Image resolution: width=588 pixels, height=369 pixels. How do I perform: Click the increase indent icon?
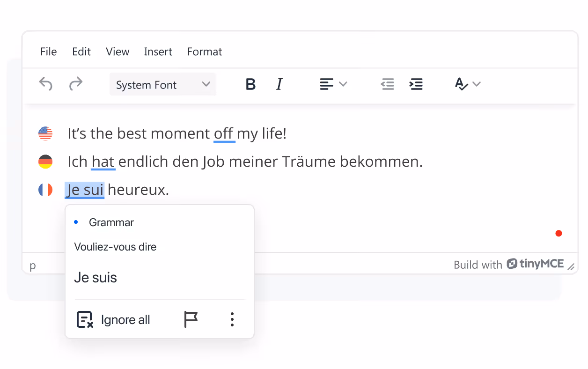click(x=416, y=84)
